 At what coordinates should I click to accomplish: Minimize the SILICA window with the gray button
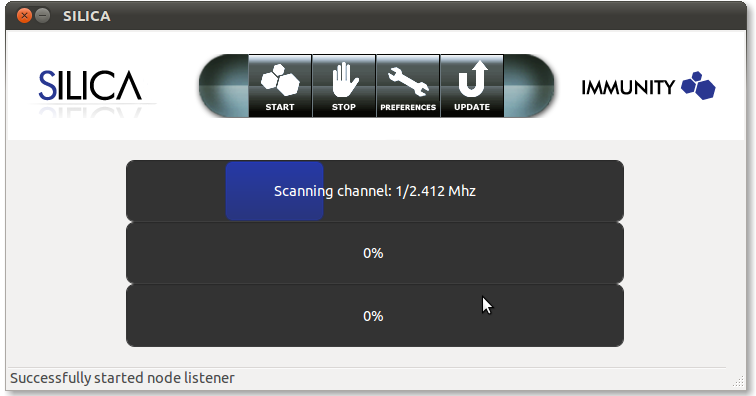tap(43, 16)
